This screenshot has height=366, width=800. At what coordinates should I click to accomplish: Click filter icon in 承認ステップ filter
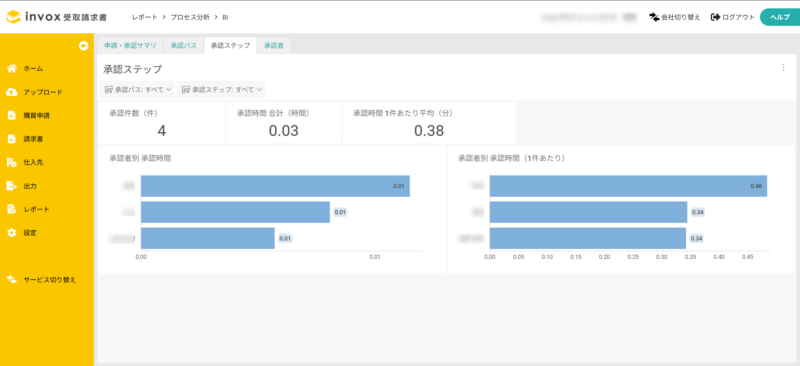186,89
